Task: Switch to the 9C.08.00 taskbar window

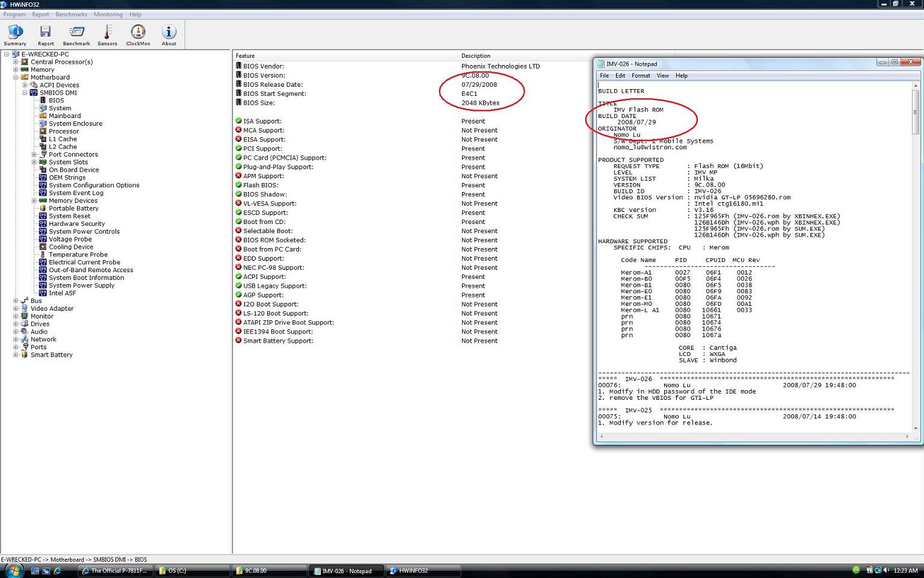Action: [269, 571]
